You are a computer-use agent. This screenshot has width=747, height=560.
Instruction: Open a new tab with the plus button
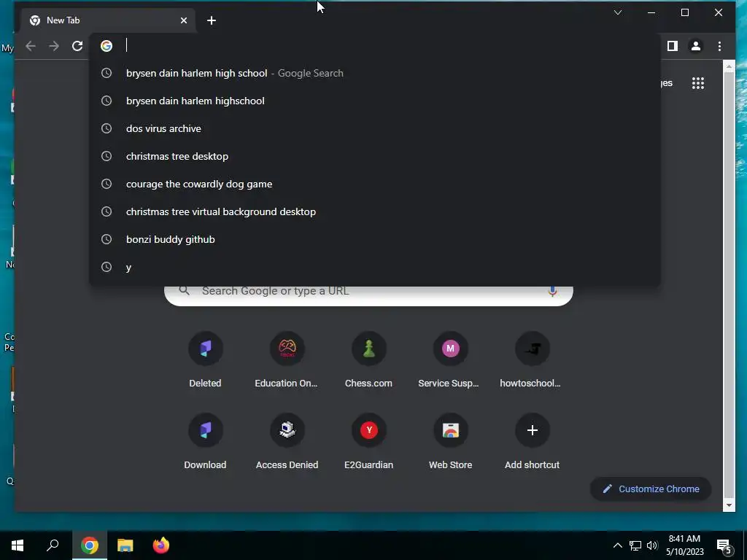[x=212, y=20]
